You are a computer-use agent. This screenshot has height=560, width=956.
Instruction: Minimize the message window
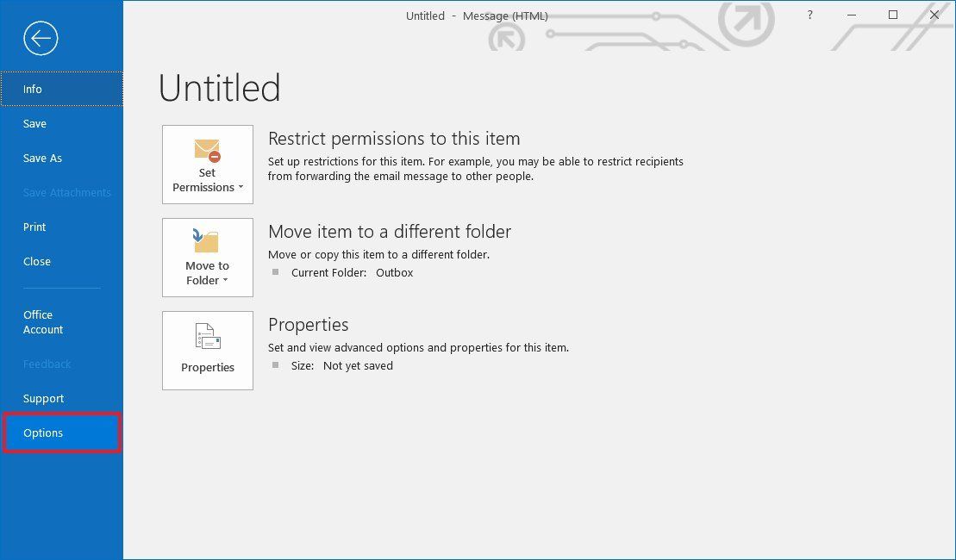pyautogui.click(x=852, y=16)
